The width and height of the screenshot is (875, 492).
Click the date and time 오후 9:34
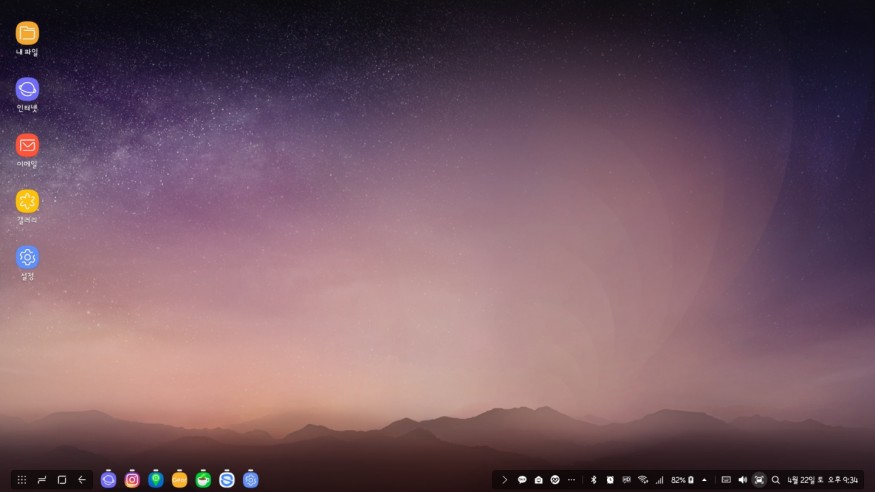point(823,480)
